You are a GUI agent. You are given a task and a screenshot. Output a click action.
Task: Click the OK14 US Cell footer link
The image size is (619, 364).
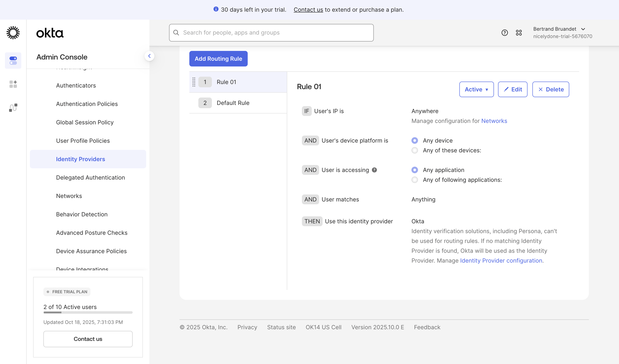click(x=323, y=327)
